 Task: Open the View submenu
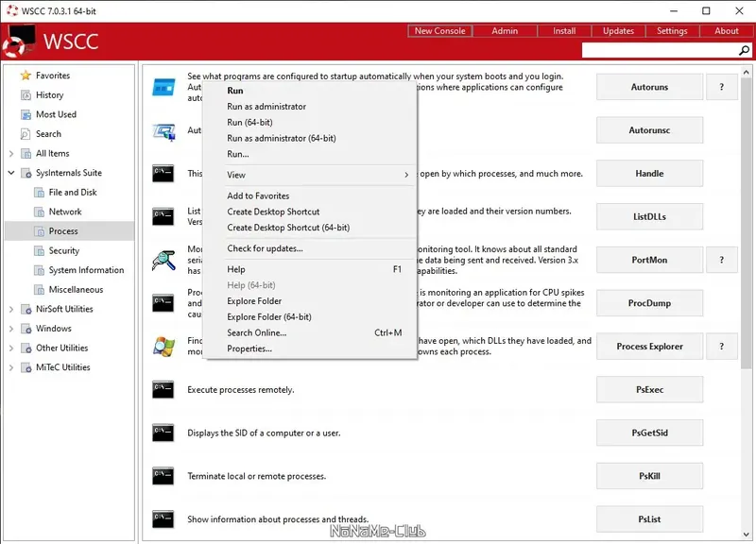point(235,174)
